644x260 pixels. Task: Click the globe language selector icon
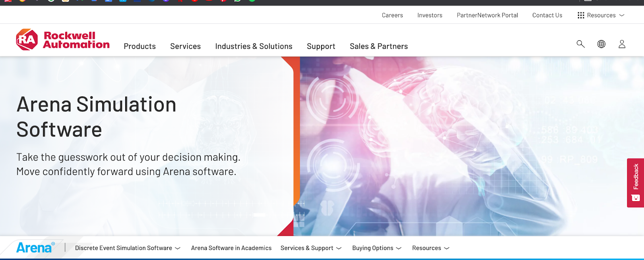point(601,44)
